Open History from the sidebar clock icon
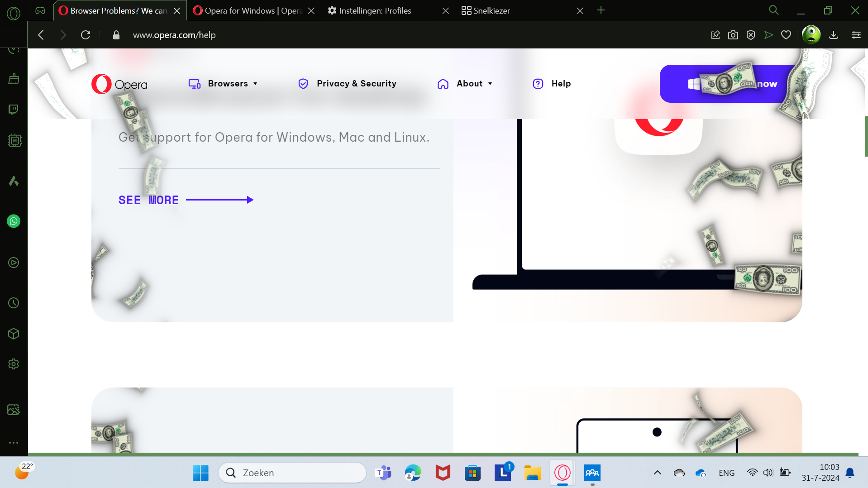The height and width of the screenshot is (488, 868). (x=14, y=303)
